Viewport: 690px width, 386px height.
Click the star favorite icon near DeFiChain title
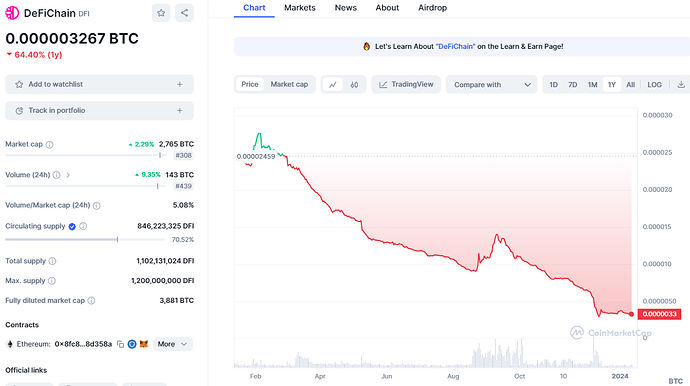pyautogui.click(x=161, y=13)
